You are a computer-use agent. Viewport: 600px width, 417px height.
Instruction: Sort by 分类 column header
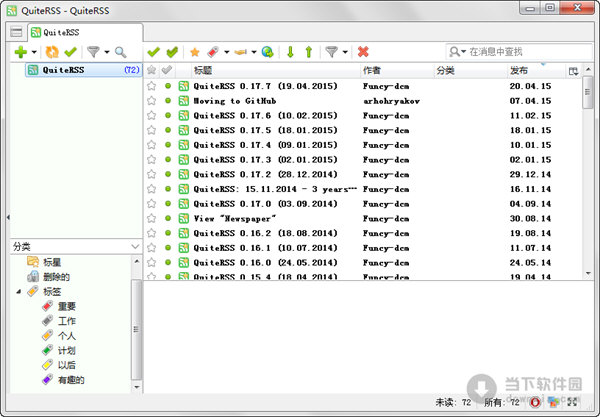pos(470,70)
